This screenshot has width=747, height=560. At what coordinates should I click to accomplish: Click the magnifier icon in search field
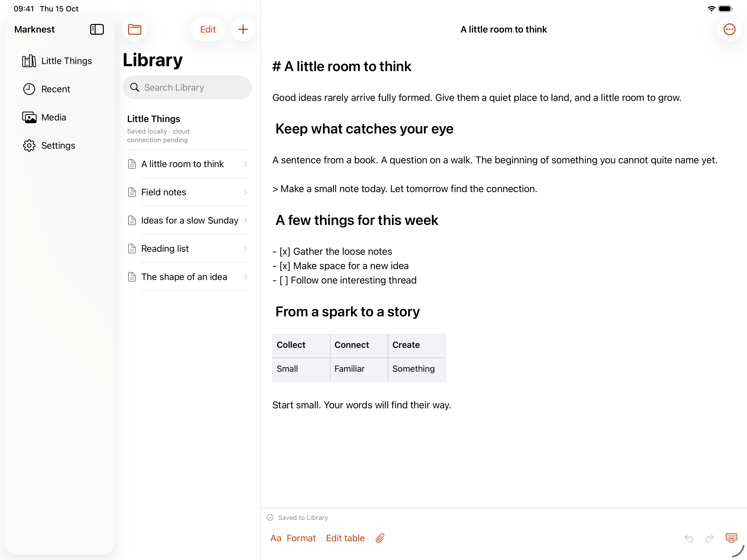pyautogui.click(x=134, y=87)
